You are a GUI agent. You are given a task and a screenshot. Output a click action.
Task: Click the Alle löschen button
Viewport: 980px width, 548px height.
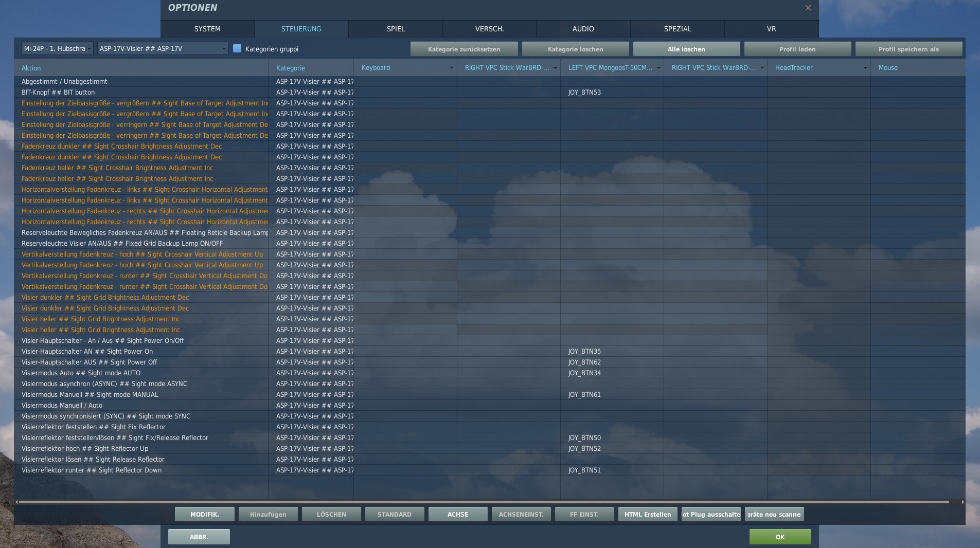[687, 49]
